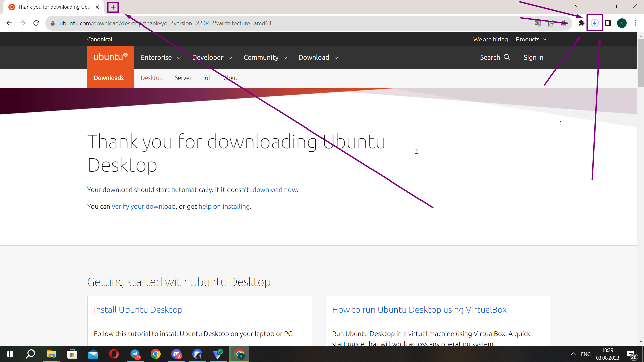Reload the current page
Viewport: 644px width, 362px height.
(x=36, y=23)
